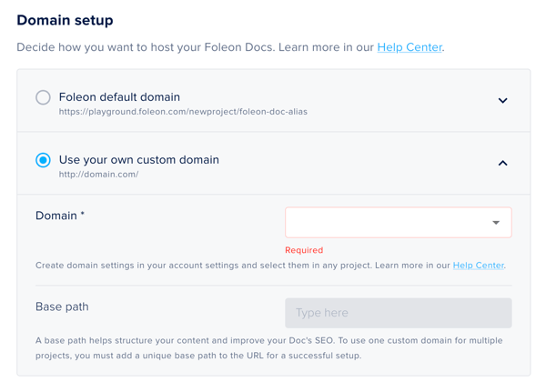Viewport: 546px width, 392px height.
Task: Expand the Foleon default domain section chevron
Action: coord(502,101)
